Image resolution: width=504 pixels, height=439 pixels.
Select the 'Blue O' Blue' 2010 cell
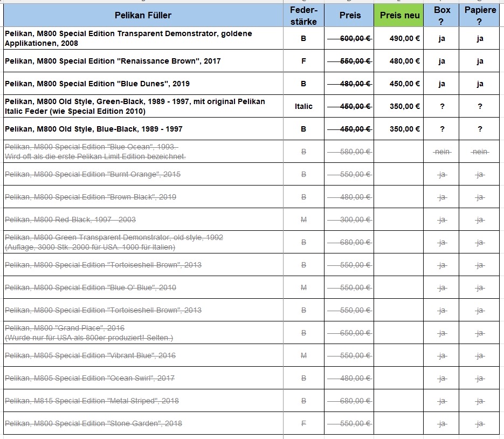pyautogui.click(x=143, y=287)
